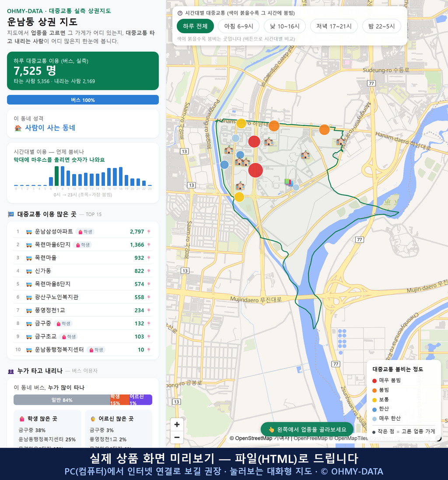
Task: Switch to the 밤 22~5시 time filter
Action: 381,26
